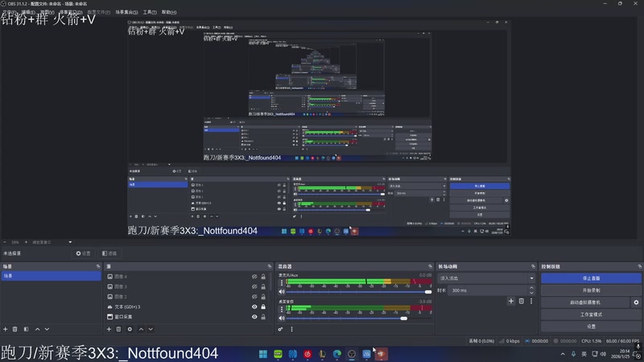Open source properties gear in Sources panel
The image size is (644, 362).
(130, 329)
